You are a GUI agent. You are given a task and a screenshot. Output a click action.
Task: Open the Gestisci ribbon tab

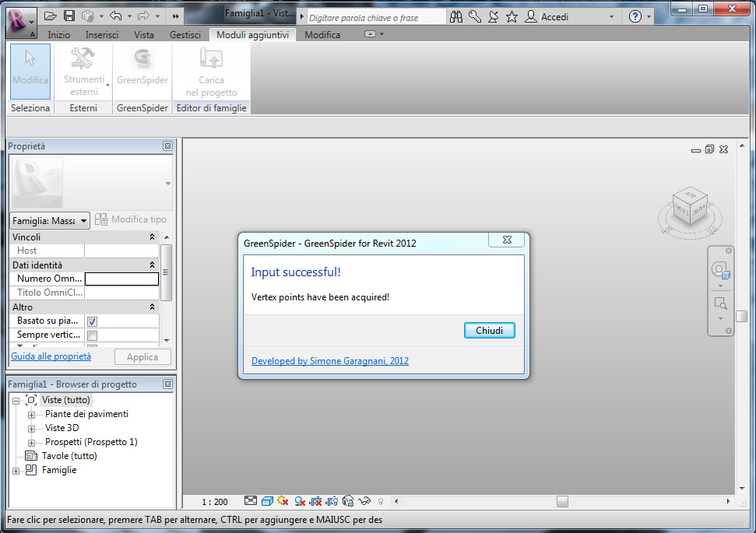(x=185, y=35)
